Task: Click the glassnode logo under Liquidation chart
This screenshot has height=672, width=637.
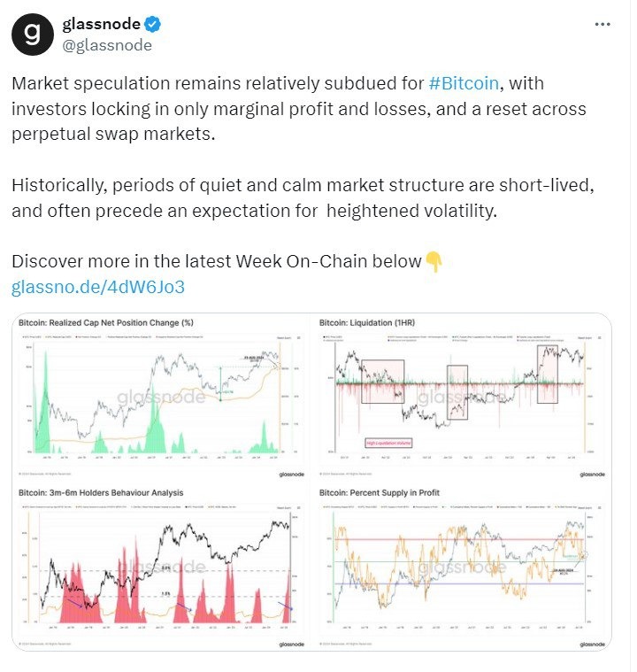Action: [x=592, y=474]
